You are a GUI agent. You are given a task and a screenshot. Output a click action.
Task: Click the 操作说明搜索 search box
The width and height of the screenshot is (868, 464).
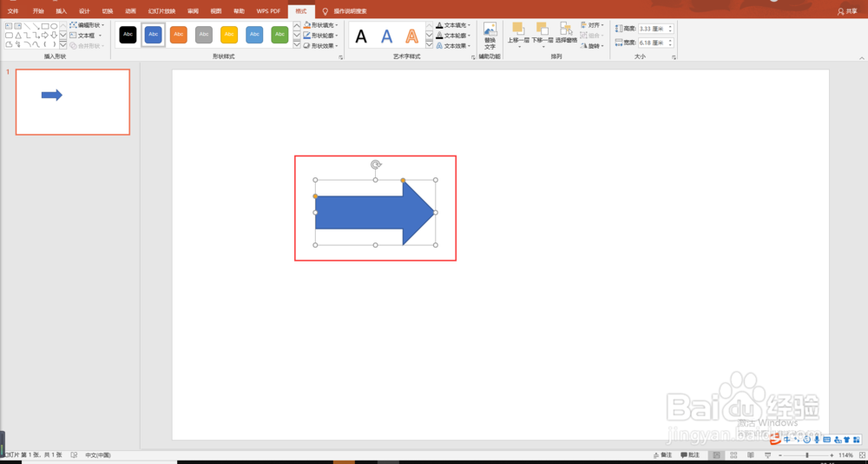coord(349,11)
